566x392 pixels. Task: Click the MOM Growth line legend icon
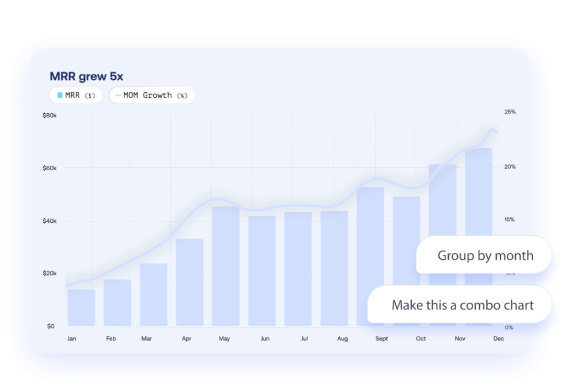click(x=118, y=95)
